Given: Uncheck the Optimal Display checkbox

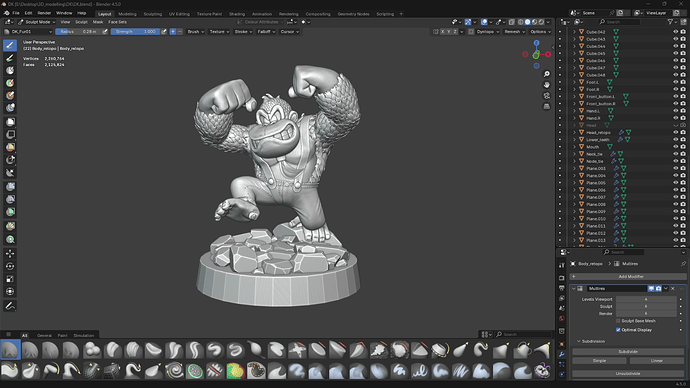Looking at the screenshot, I should (618, 329).
